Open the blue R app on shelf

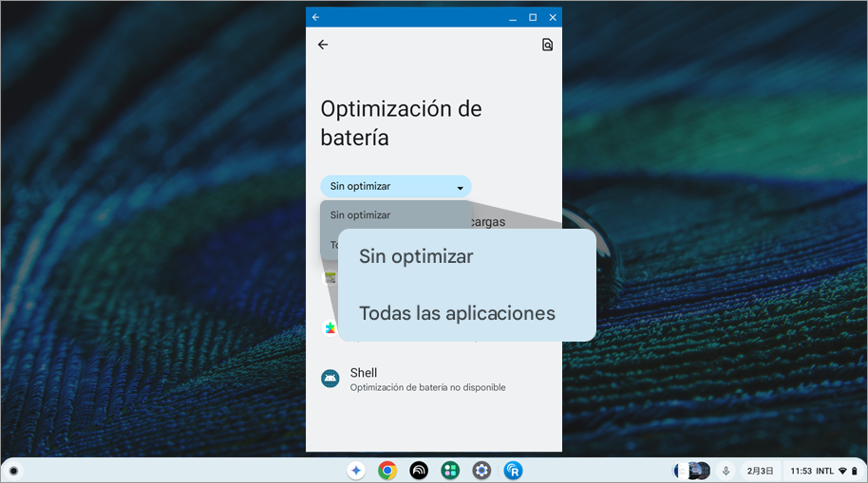click(x=513, y=471)
